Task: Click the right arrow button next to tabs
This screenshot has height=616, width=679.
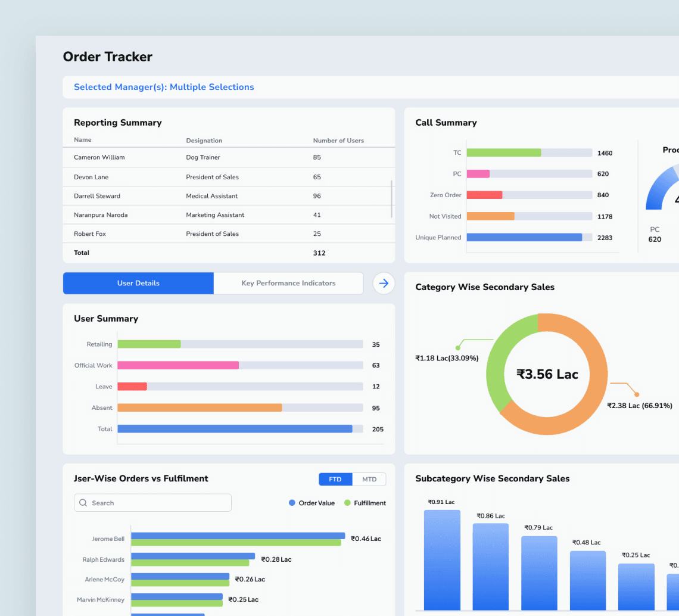Action: tap(384, 284)
